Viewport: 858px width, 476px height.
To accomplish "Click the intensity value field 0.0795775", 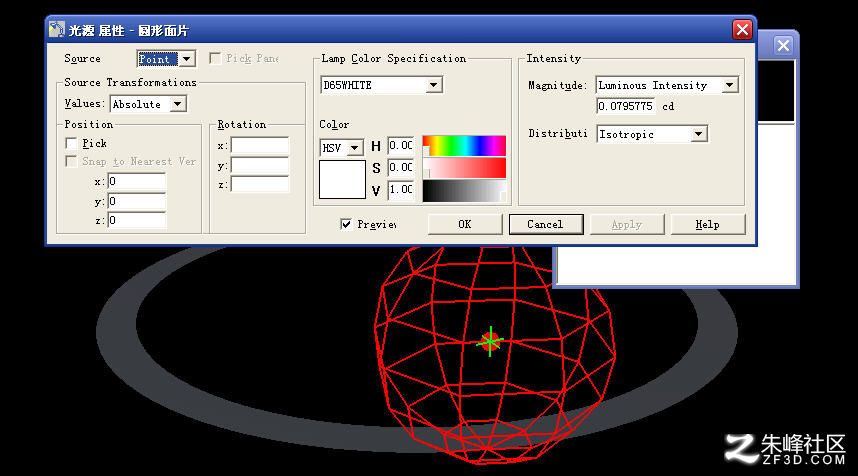I will point(625,106).
